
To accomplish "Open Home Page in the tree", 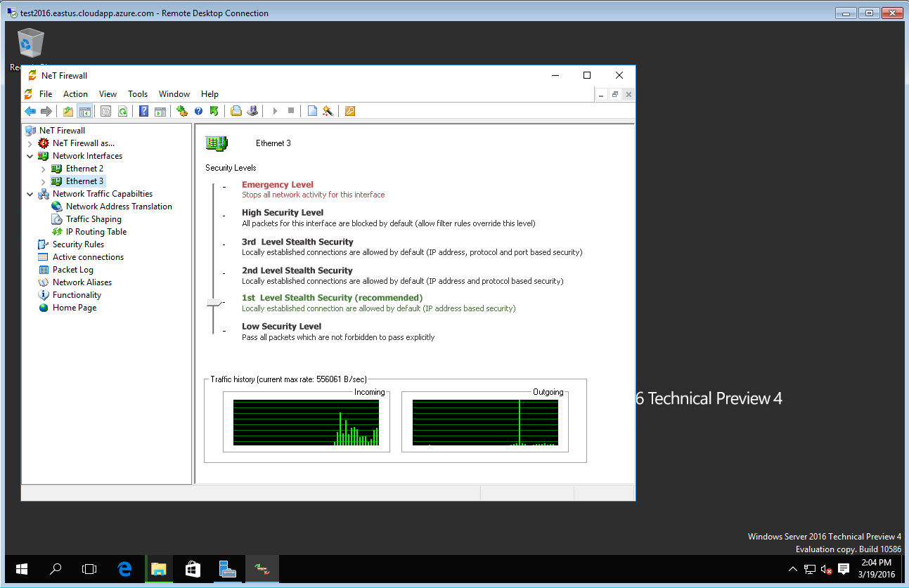I will 75,308.
